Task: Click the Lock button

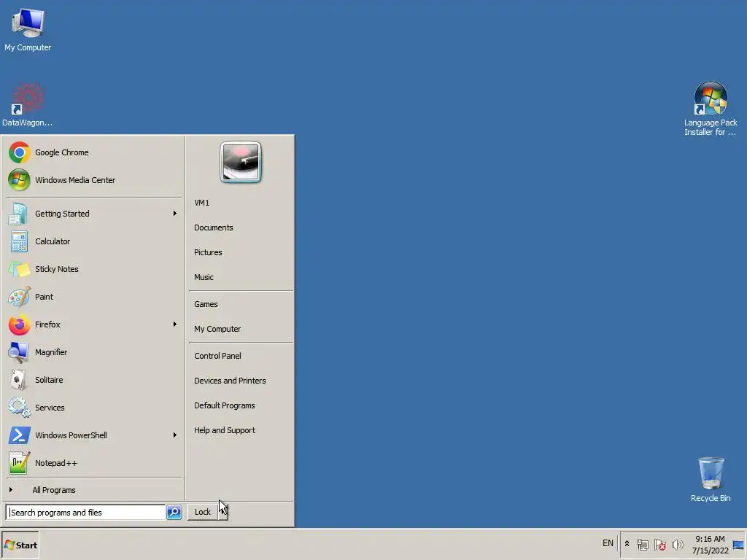Action: pyautogui.click(x=203, y=512)
